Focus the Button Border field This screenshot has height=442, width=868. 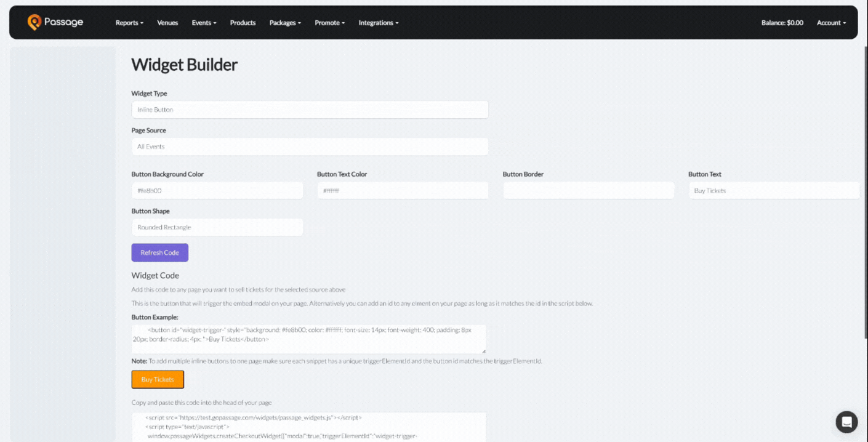[x=589, y=190]
